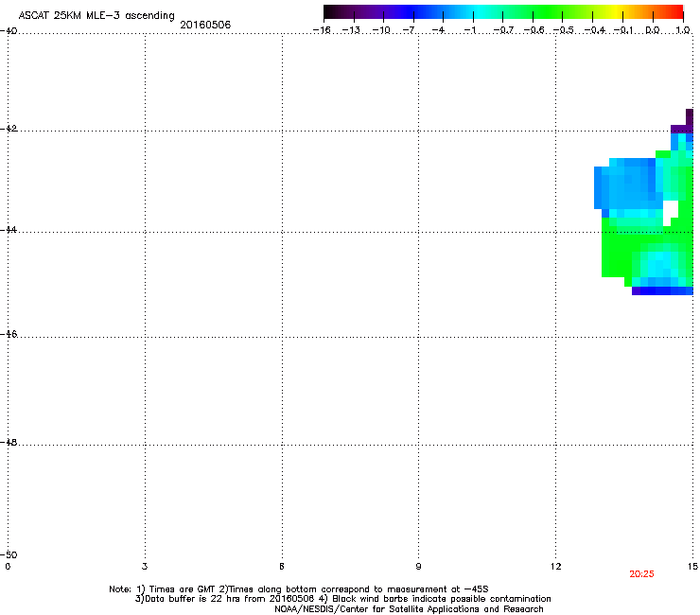Viewport: 700px width, 615px height.
Task: Click the longitude axis label 3
Action: [145, 567]
